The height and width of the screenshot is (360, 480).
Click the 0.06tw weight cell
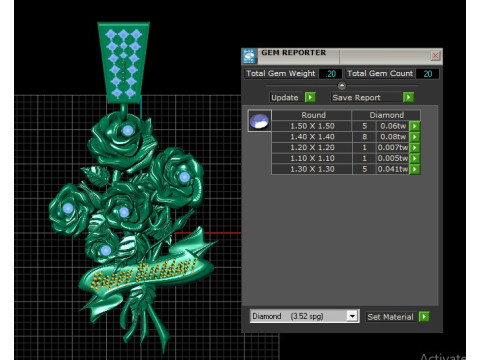click(x=393, y=126)
